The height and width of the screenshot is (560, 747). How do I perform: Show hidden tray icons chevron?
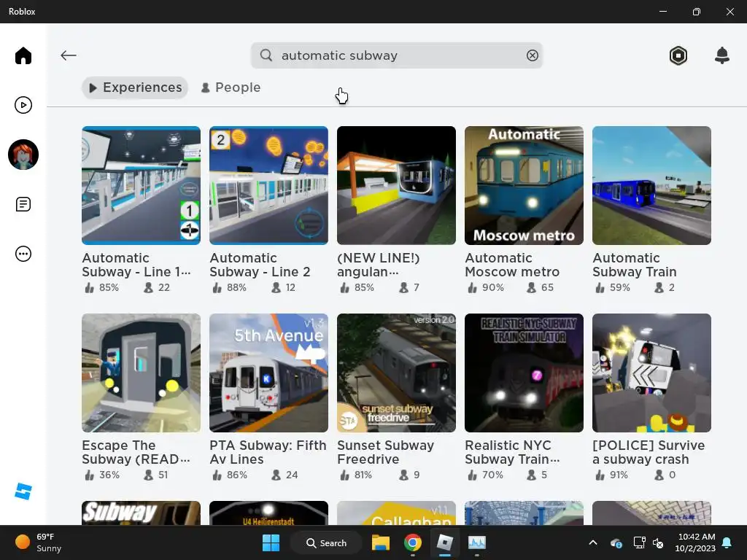592,542
